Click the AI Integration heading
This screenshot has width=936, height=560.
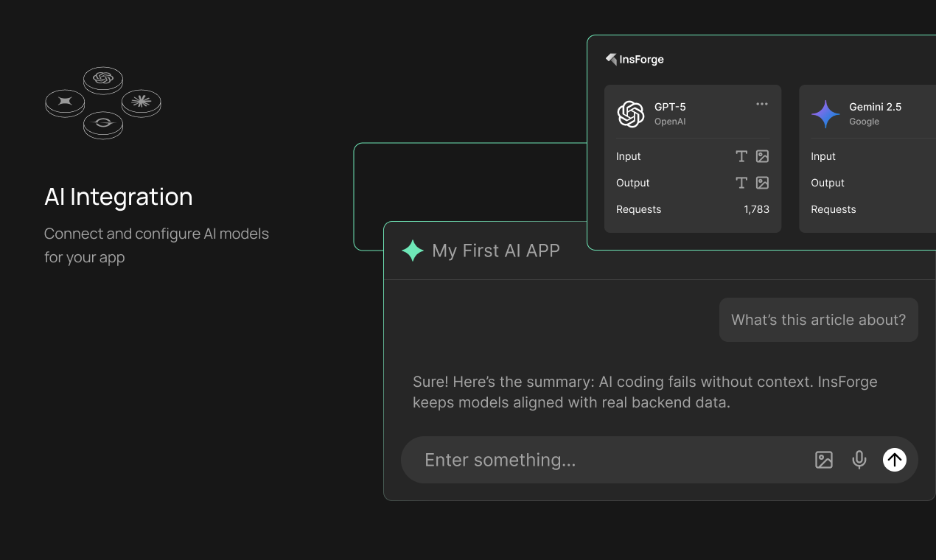[119, 197]
